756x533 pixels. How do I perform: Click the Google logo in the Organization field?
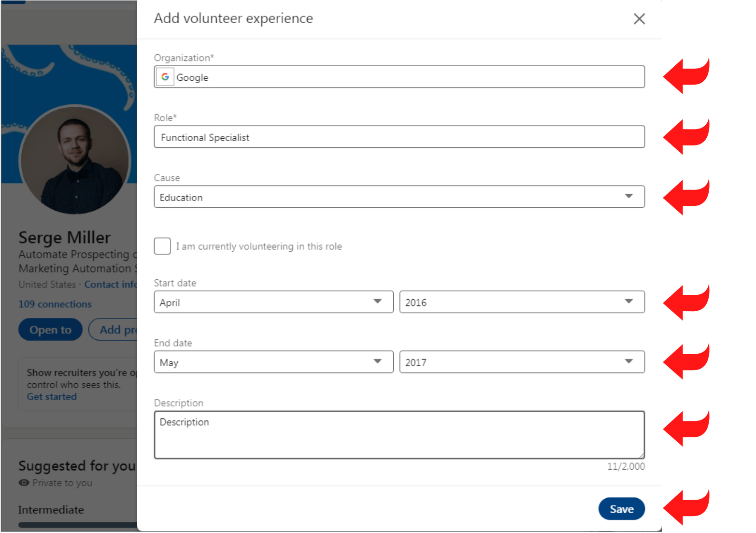[165, 77]
